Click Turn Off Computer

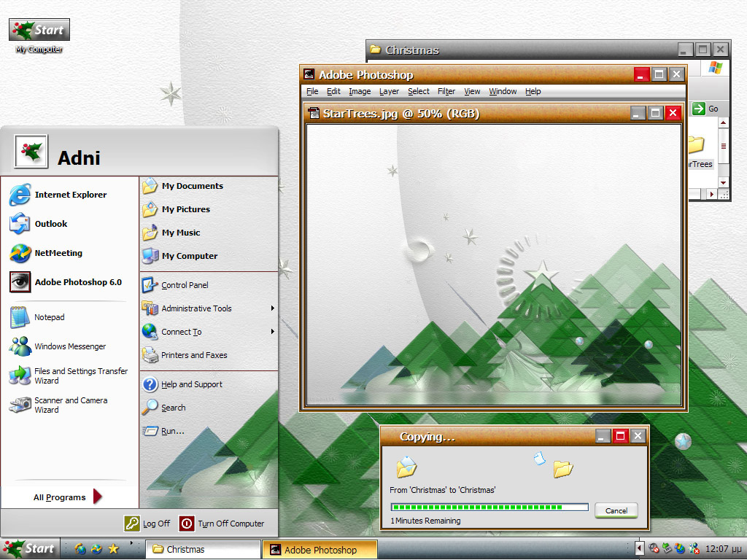coord(222,524)
